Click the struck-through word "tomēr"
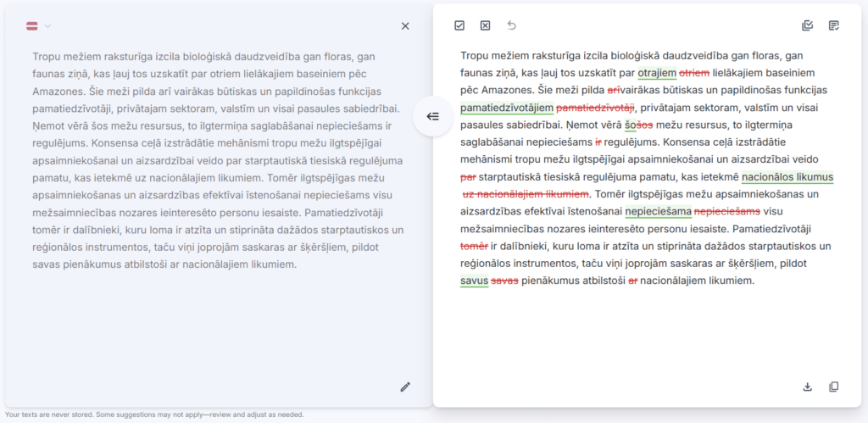 coord(474,246)
